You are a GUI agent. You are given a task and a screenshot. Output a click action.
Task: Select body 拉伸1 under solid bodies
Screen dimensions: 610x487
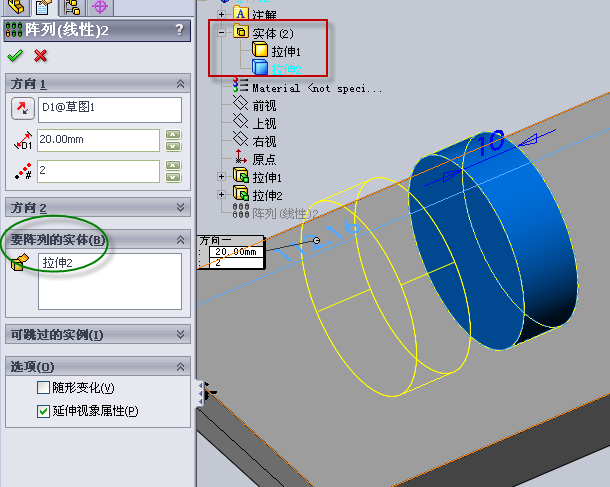(286, 51)
